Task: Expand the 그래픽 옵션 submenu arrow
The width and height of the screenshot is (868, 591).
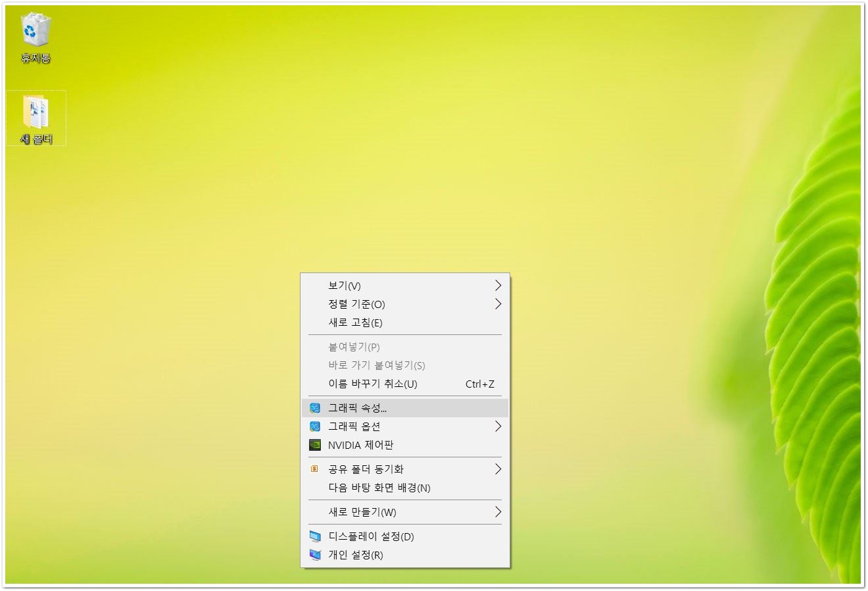Action: [x=498, y=426]
